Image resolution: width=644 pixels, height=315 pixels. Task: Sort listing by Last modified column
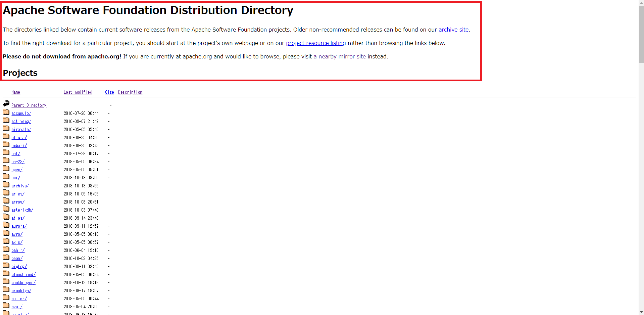tap(78, 92)
